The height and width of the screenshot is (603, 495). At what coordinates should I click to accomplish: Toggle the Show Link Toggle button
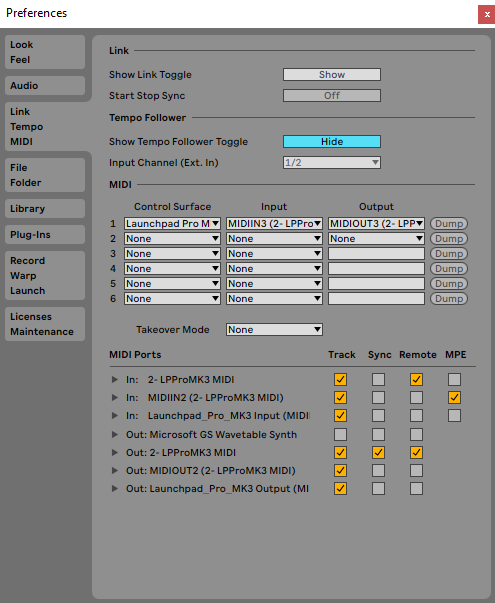pyautogui.click(x=332, y=75)
